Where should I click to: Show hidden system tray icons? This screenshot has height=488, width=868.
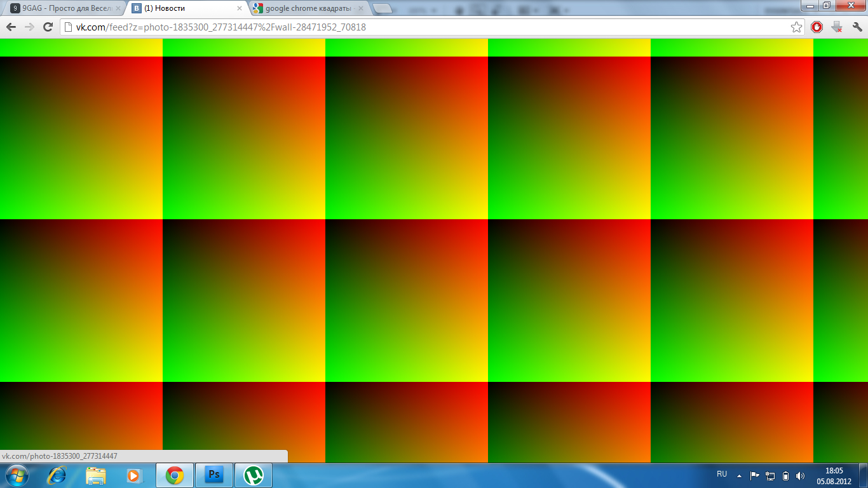tap(739, 475)
